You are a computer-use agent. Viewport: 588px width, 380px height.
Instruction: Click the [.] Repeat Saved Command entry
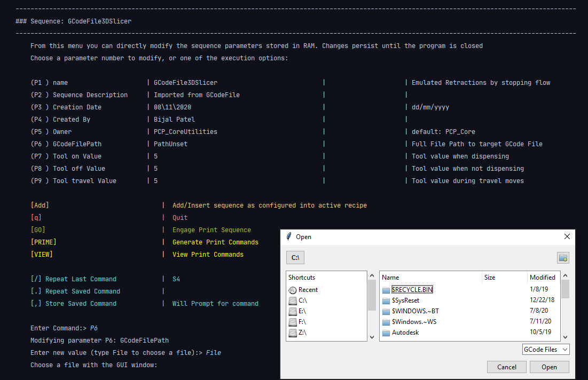[x=75, y=291]
